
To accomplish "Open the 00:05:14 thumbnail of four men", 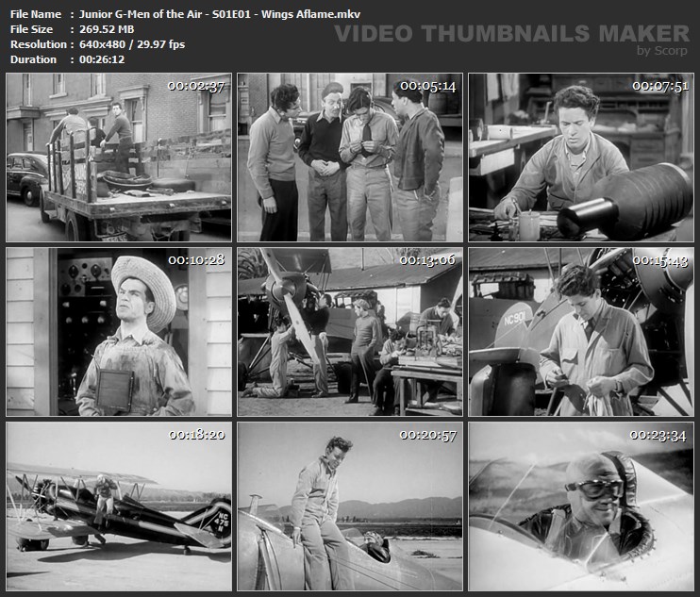I will tap(350, 158).
